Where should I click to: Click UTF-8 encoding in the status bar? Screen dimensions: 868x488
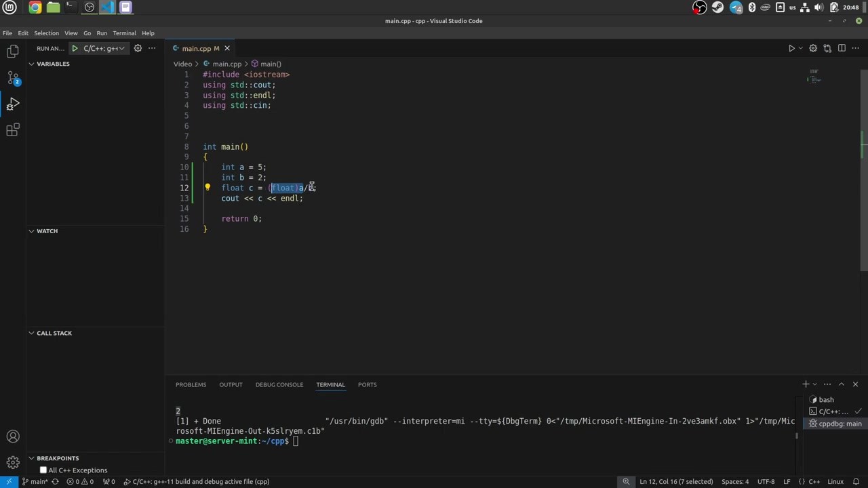pos(766,481)
